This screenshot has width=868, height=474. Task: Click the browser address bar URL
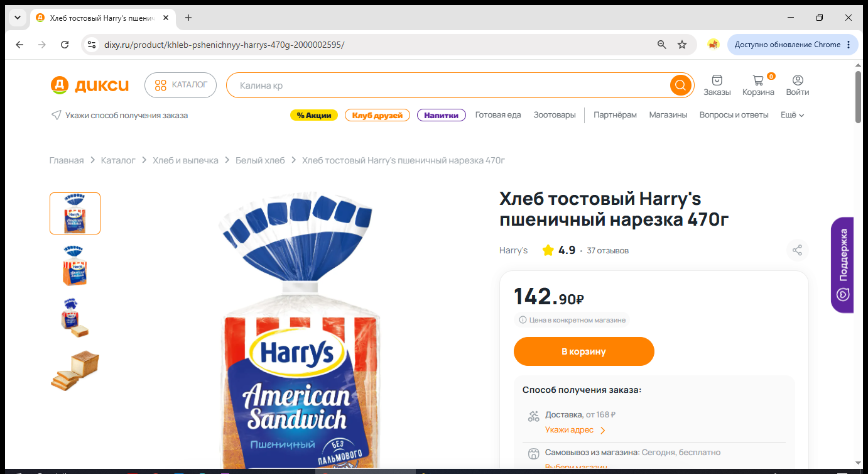pos(224,45)
